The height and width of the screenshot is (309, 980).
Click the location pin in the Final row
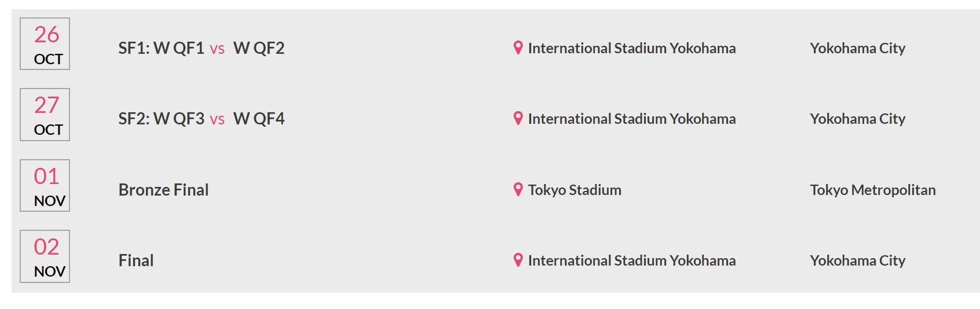518,260
